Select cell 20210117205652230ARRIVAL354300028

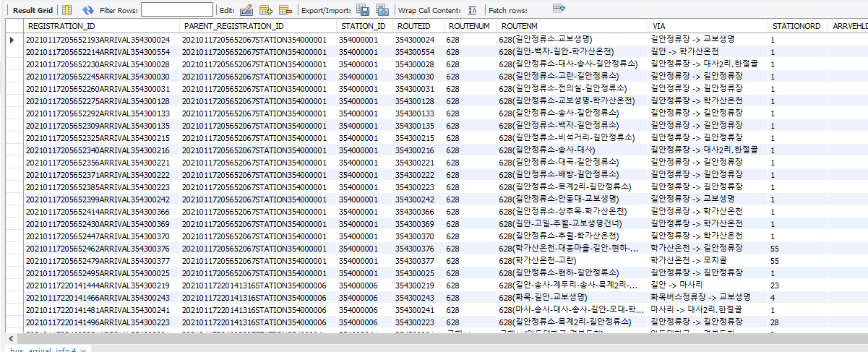point(100,64)
